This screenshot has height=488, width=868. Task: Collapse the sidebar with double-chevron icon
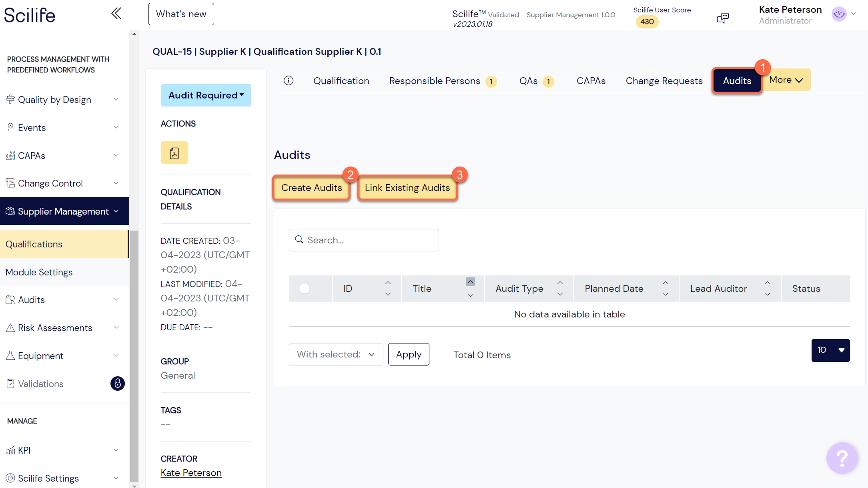(116, 14)
